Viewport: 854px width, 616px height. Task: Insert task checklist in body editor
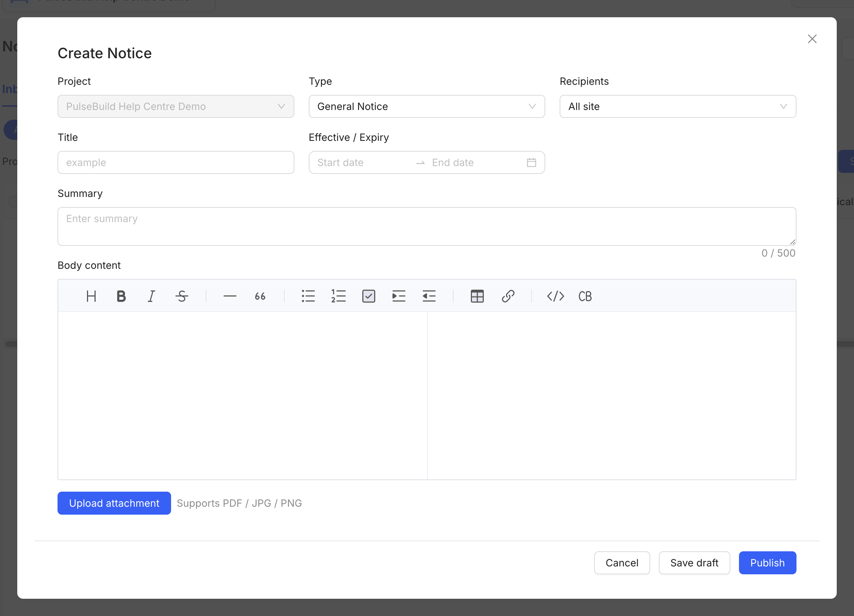click(x=369, y=296)
